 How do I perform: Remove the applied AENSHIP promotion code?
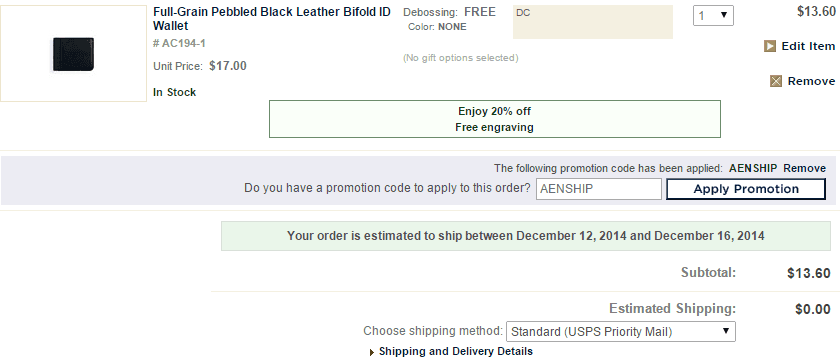804,168
